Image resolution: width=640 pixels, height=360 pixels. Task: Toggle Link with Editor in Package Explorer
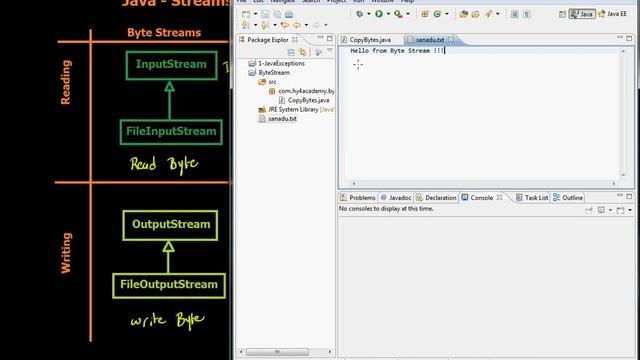point(303,52)
